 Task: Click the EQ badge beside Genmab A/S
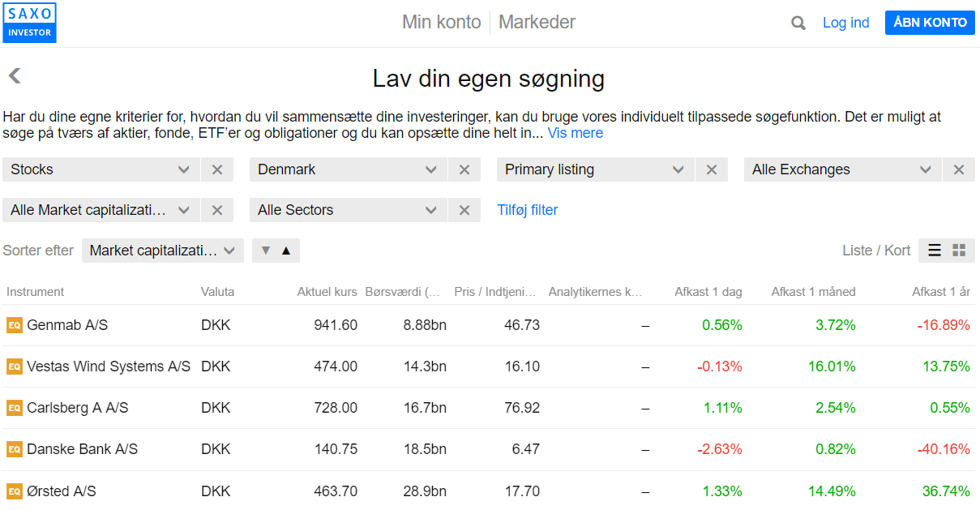(x=14, y=325)
